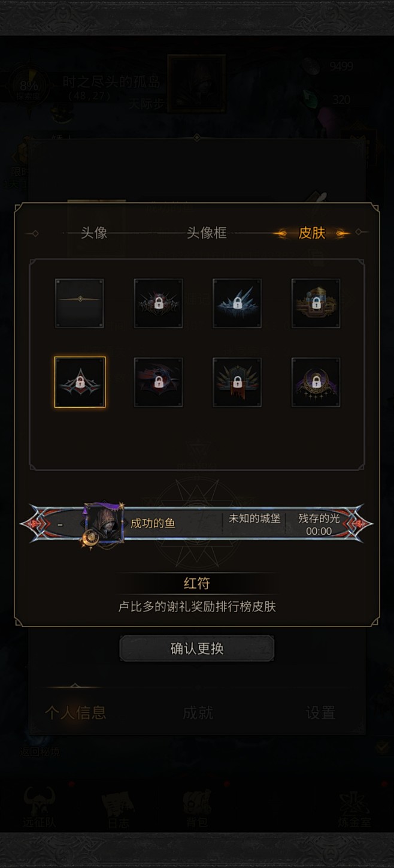Open the 远征队 menu icon

pyautogui.click(x=40, y=807)
